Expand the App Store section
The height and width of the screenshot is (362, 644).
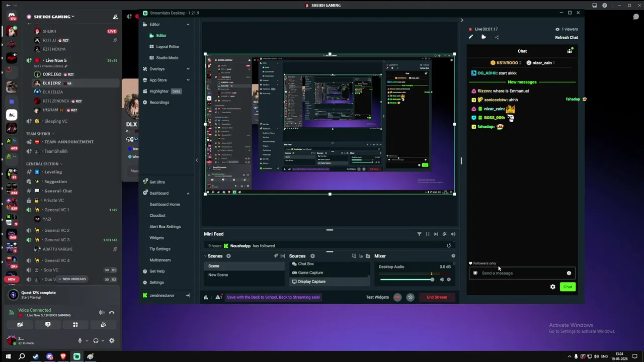(x=188, y=80)
